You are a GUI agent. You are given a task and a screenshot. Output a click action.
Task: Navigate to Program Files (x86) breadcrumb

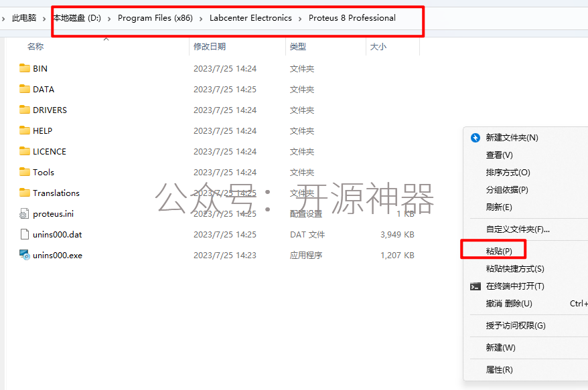(x=155, y=18)
